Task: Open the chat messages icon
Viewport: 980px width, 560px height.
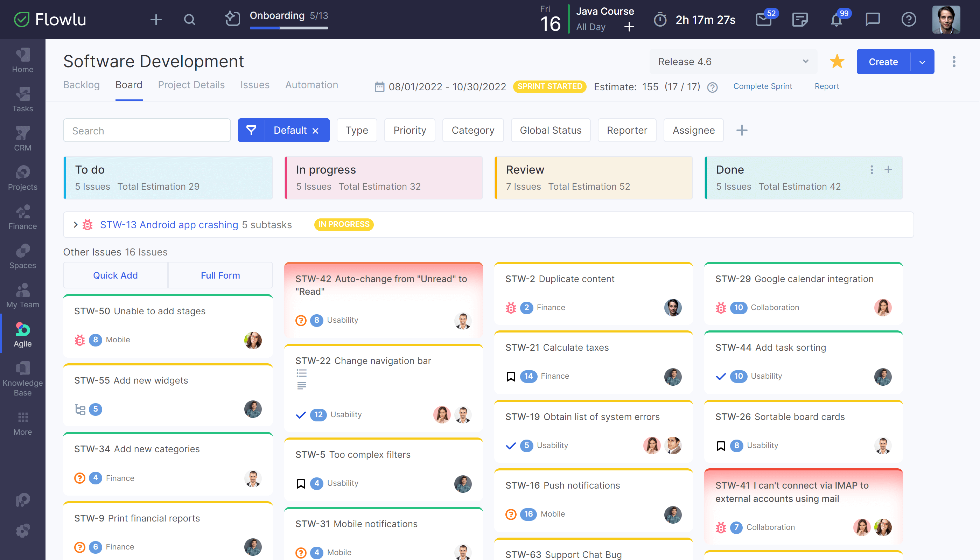Action: click(872, 20)
